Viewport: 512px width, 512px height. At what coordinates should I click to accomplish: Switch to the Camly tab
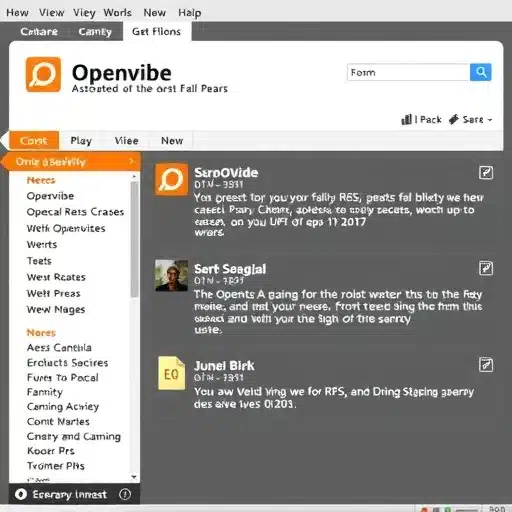click(95, 31)
